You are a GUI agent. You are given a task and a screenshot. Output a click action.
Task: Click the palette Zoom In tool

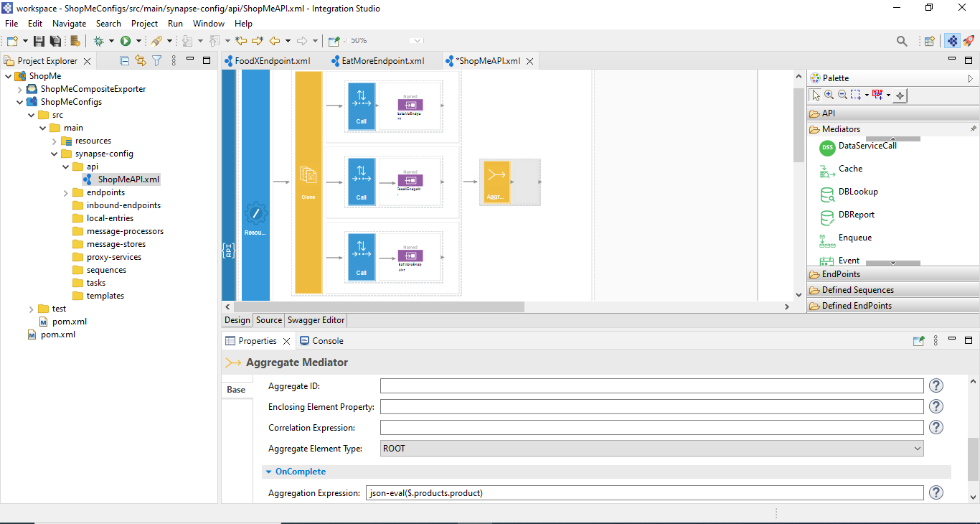[x=829, y=95]
